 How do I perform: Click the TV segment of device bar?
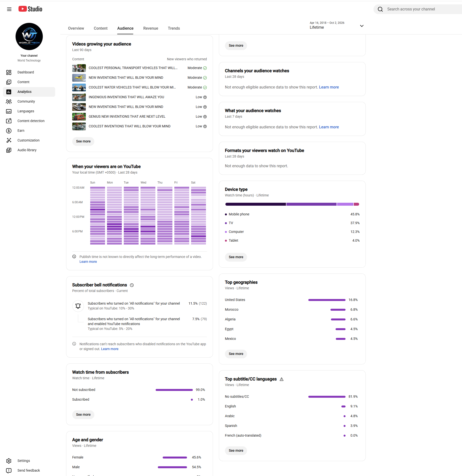tap(311, 204)
